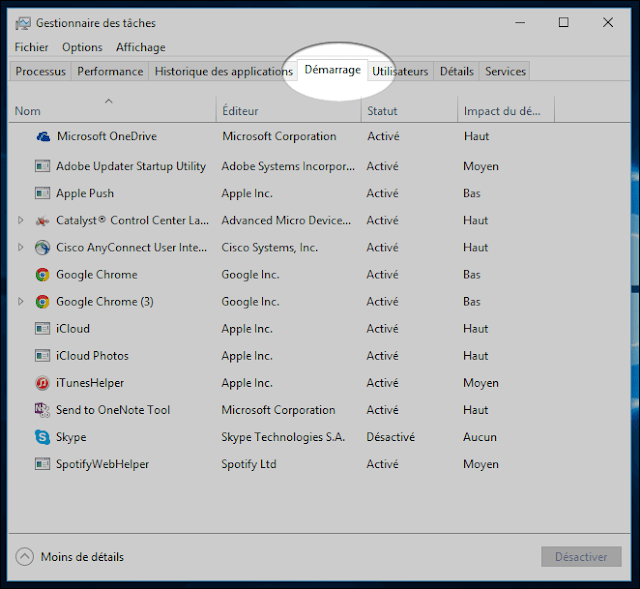Click the Désactiver button
Viewport: 640px width, 589px height.
(x=581, y=557)
